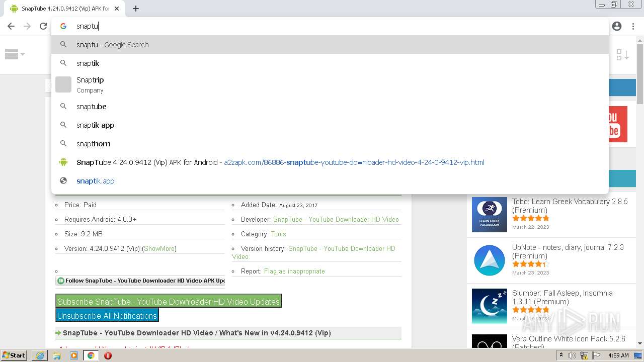Open File Explorer taskbar icon
This screenshot has height=362, width=644.
click(57, 355)
